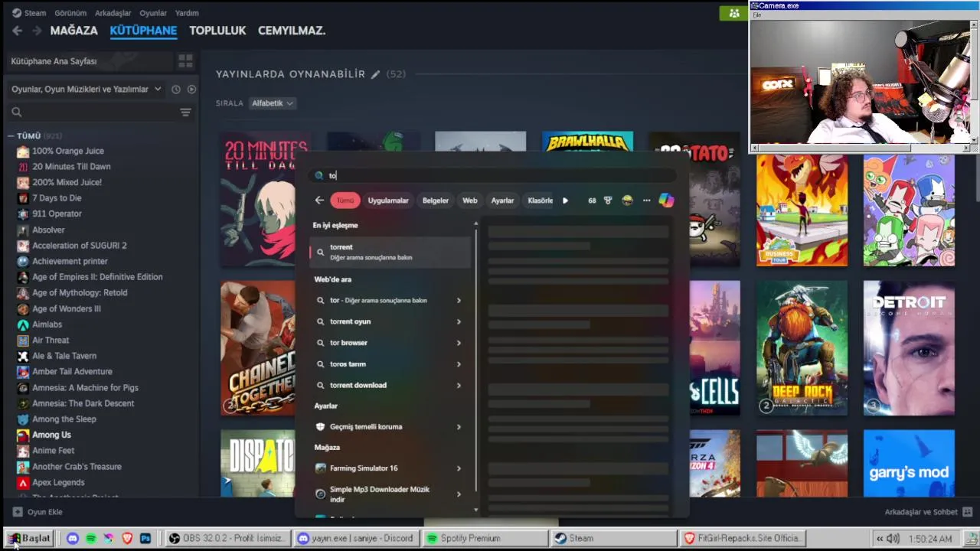Click the rewards trophy icon in search panel

tap(608, 201)
